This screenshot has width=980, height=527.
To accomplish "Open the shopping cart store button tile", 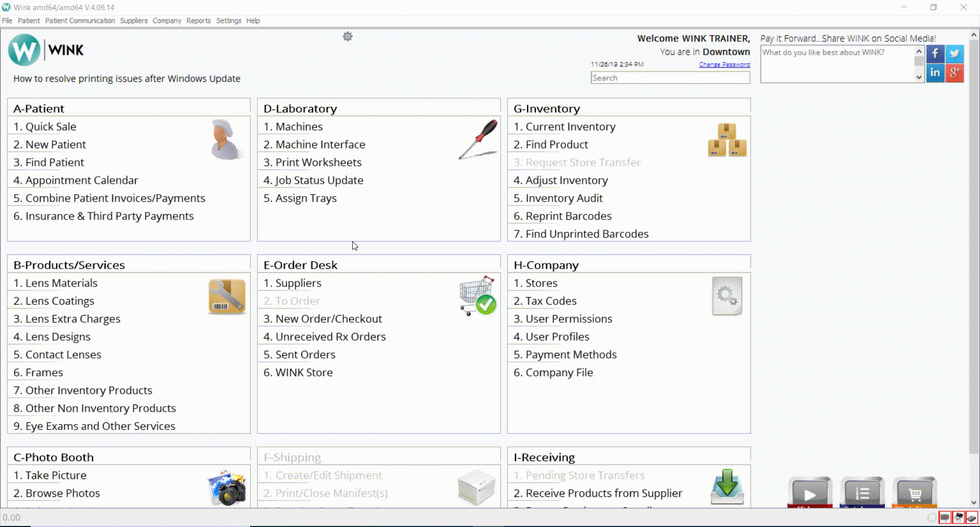I will point(915,492).
